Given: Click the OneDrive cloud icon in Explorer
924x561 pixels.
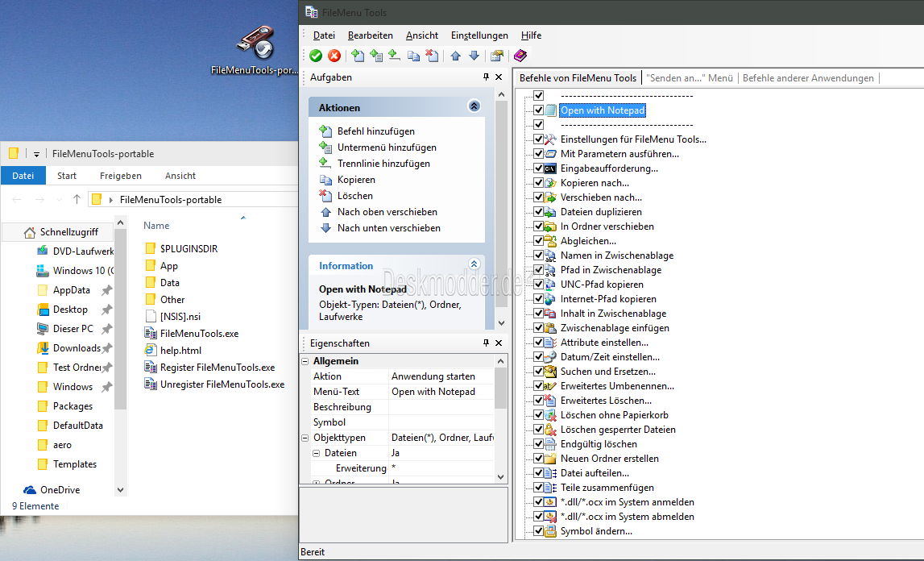Looking at the screenshot, I should [x=30, y=489].
